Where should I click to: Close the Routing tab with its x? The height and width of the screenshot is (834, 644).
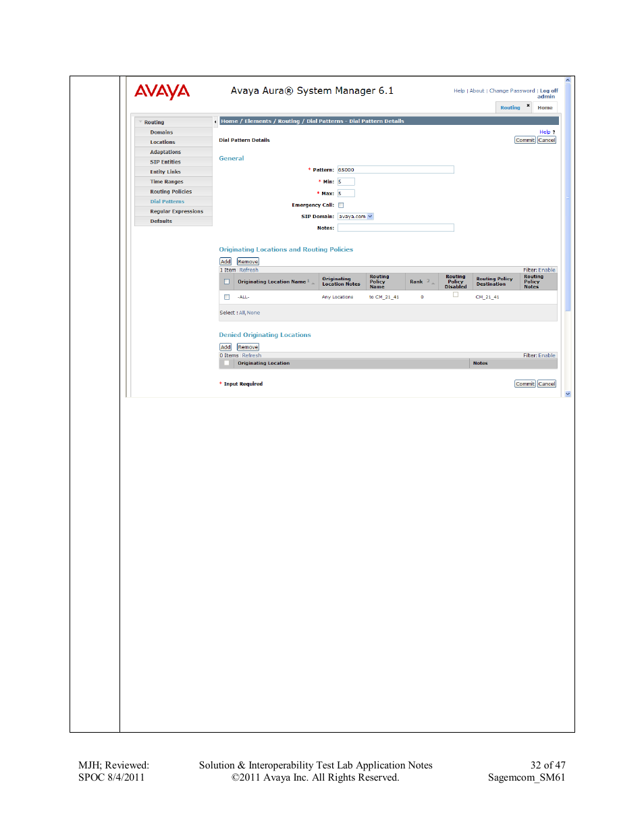(528, 105)
